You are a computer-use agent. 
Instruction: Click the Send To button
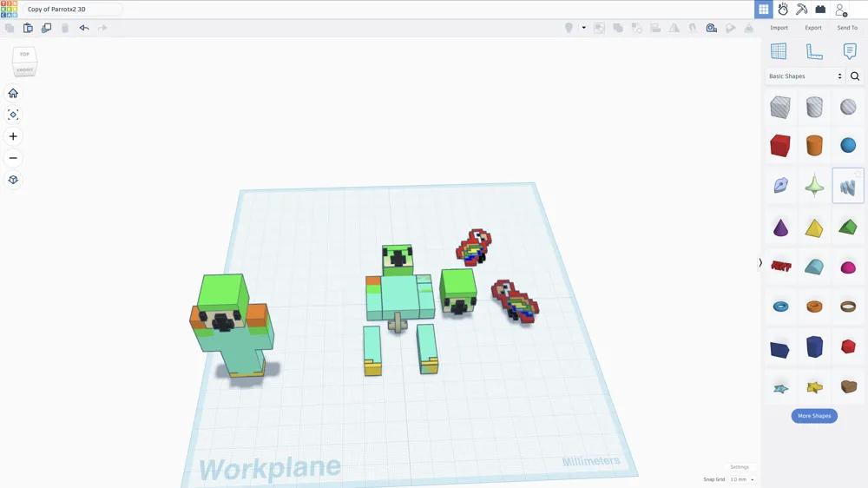coord(847,28)
